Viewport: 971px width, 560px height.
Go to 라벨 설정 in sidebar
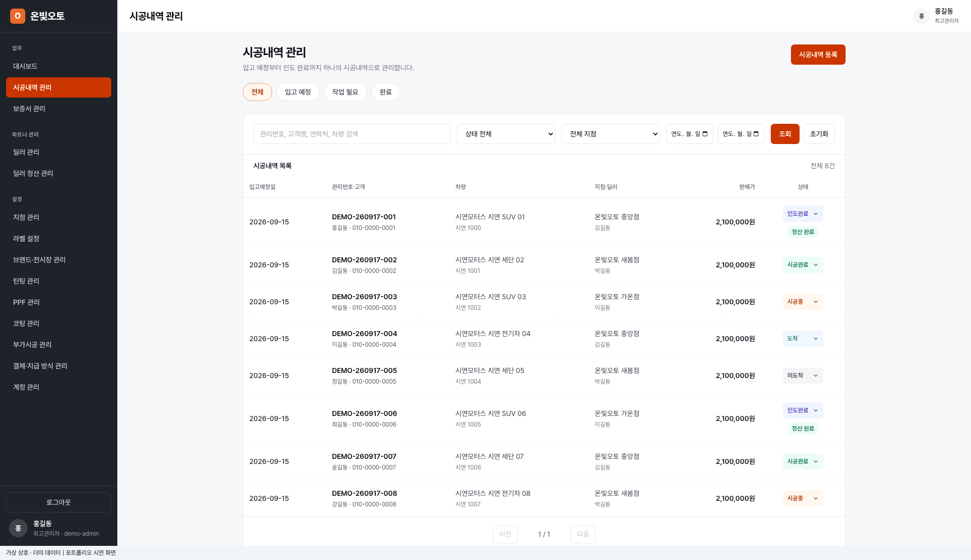point(59,239)
